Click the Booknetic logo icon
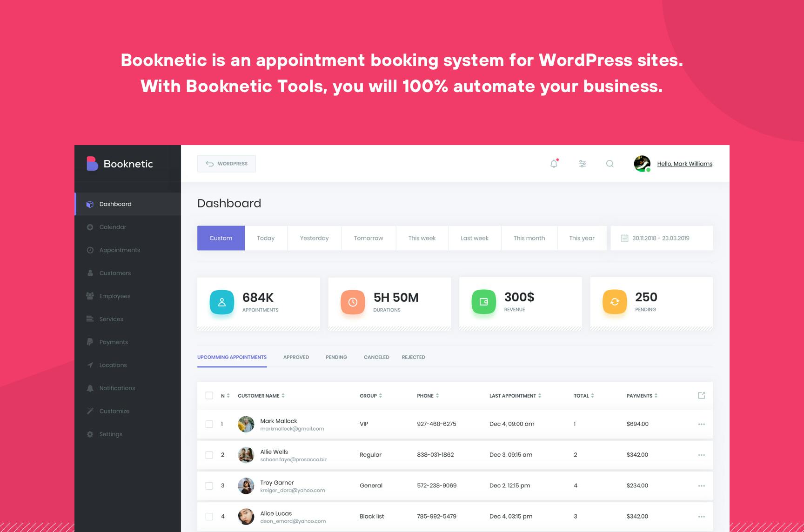The height and width of the screenshot is (532, 804). coord(92,163)
